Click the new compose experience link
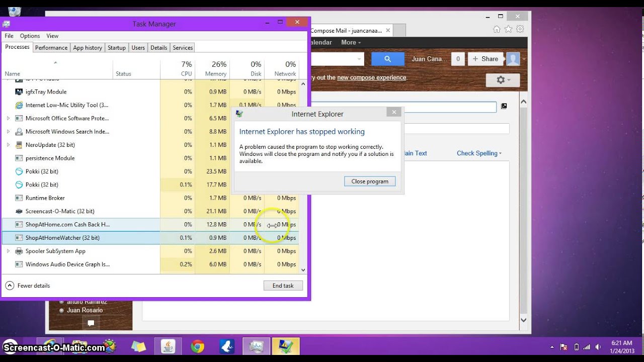This screenshot has width=644, height=362. point(371,78)
